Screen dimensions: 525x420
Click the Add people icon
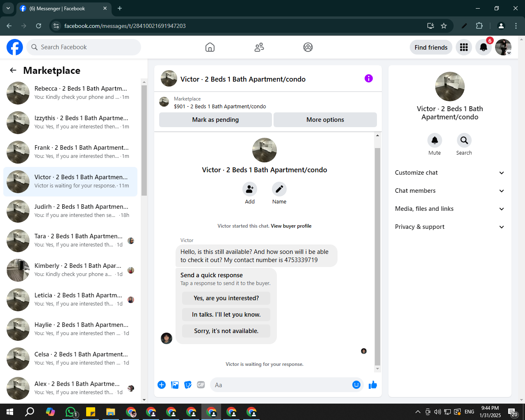coord(250,189)
